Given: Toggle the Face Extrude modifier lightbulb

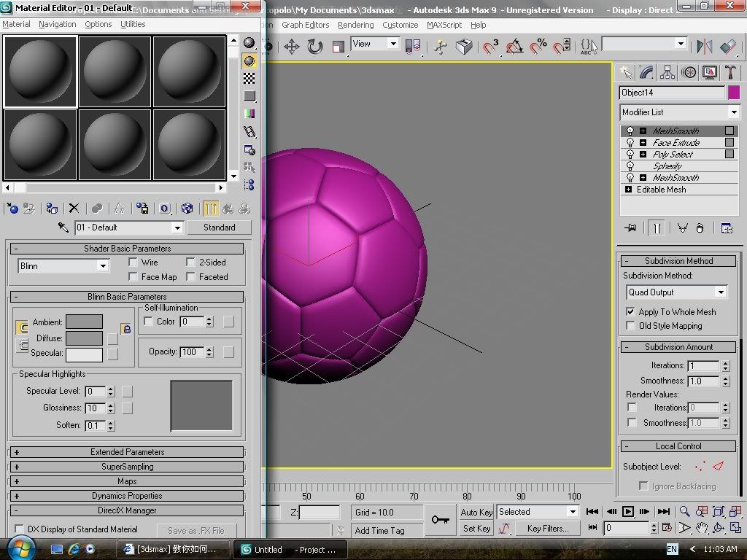Looking at the screenshot, I should (x=630, y=143).
